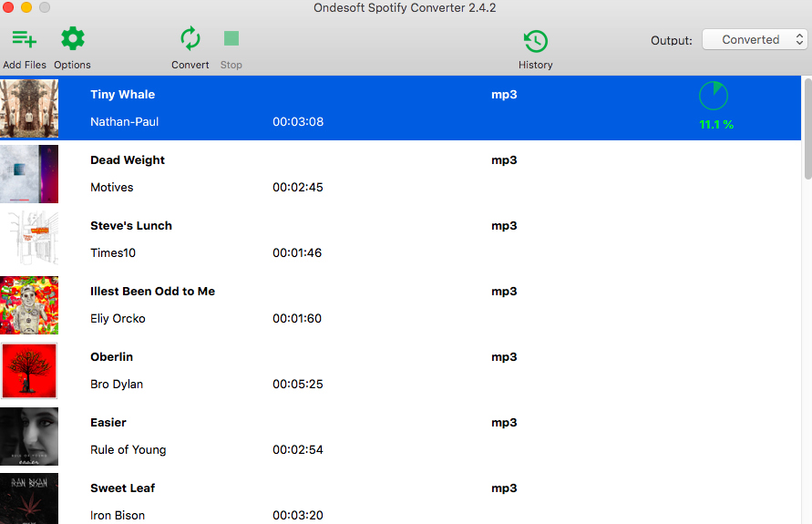Click artist name Iron Bison

coord(118,515)
